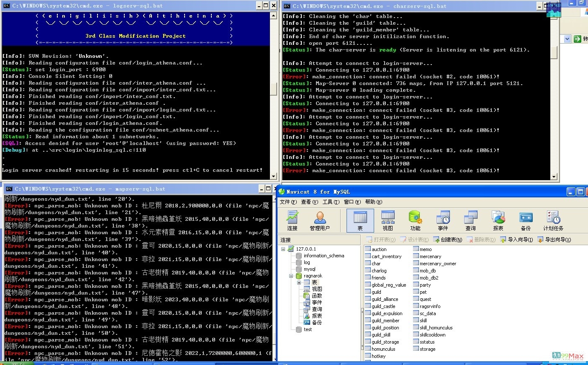Select the 视图 (Views) toolbar icon

(388, 220)
